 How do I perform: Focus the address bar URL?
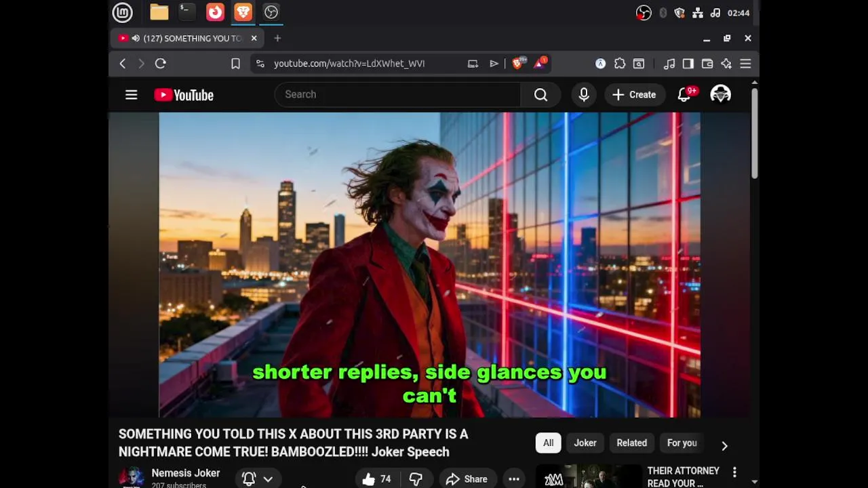[x=349, y=64]
